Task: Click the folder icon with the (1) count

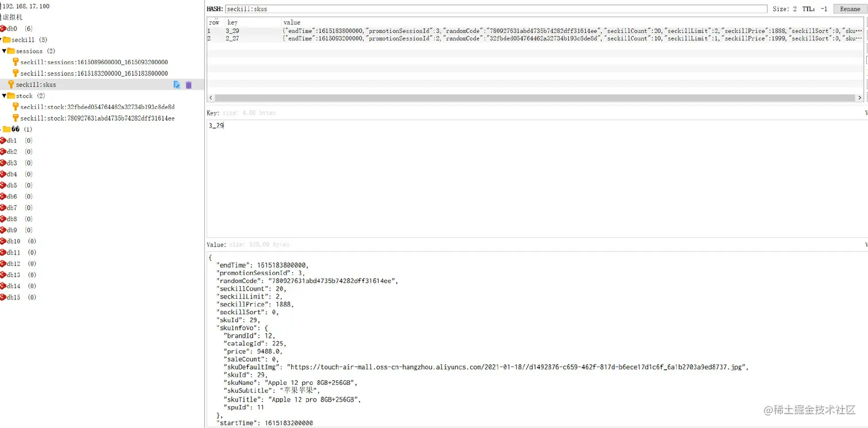Action: [7, 129]
